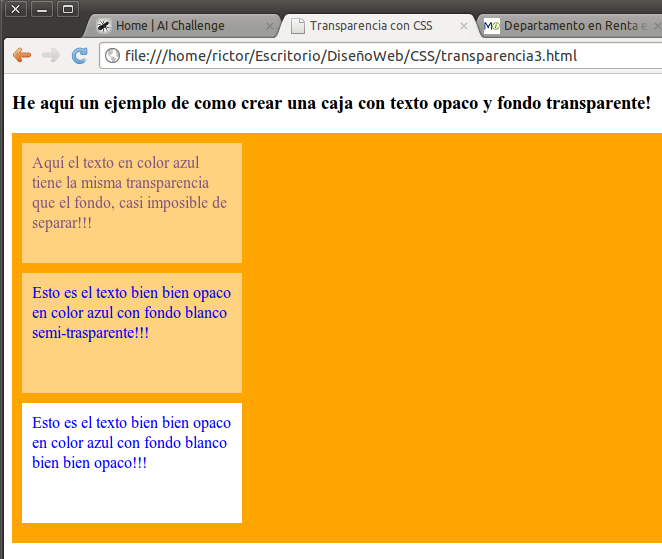Click the greyed-out forward arrow button

click(51, 55)
